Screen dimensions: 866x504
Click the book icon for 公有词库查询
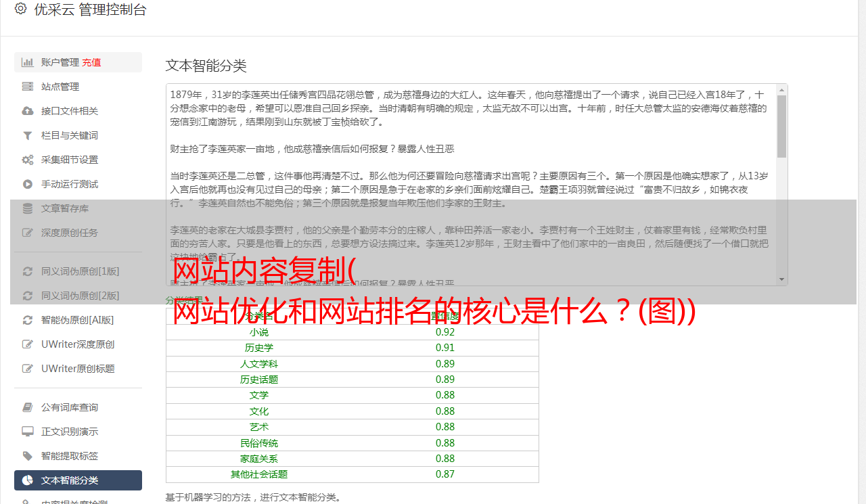click(x=28, y=407)
